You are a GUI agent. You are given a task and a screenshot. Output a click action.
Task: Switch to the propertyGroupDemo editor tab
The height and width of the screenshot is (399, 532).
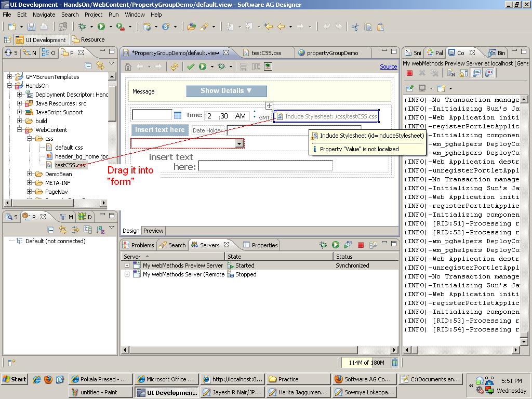(x=332, y=53)
